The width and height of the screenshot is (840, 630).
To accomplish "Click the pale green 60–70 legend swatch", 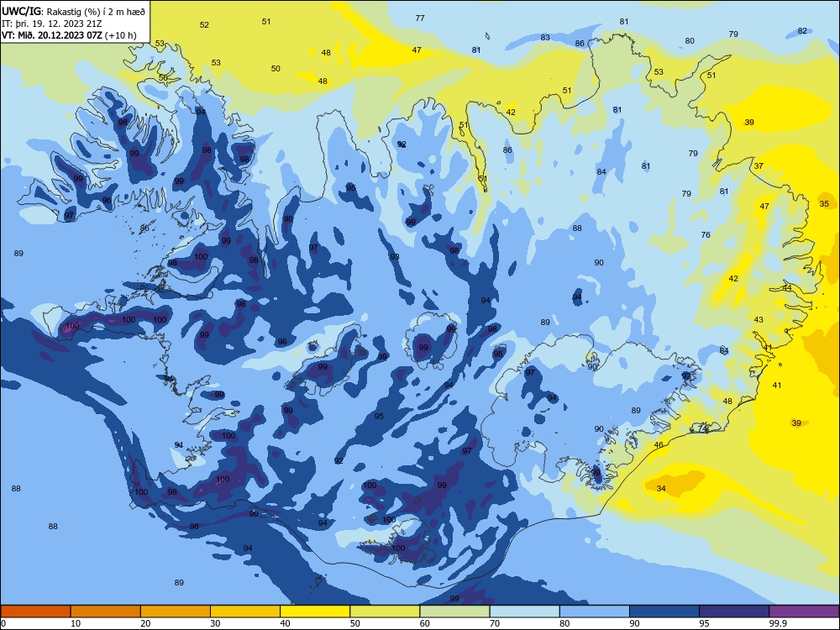I will pyautogui.click(x=454, y=612).
